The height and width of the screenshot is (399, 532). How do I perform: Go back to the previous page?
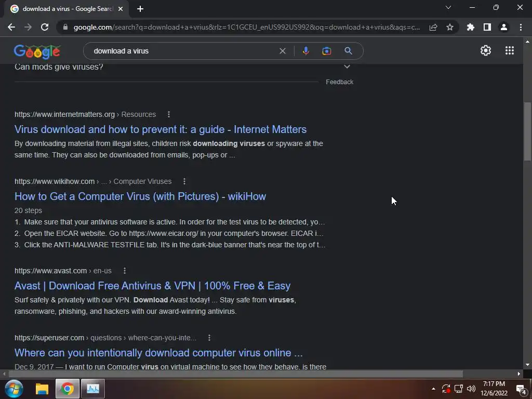[x=11, y=27]
